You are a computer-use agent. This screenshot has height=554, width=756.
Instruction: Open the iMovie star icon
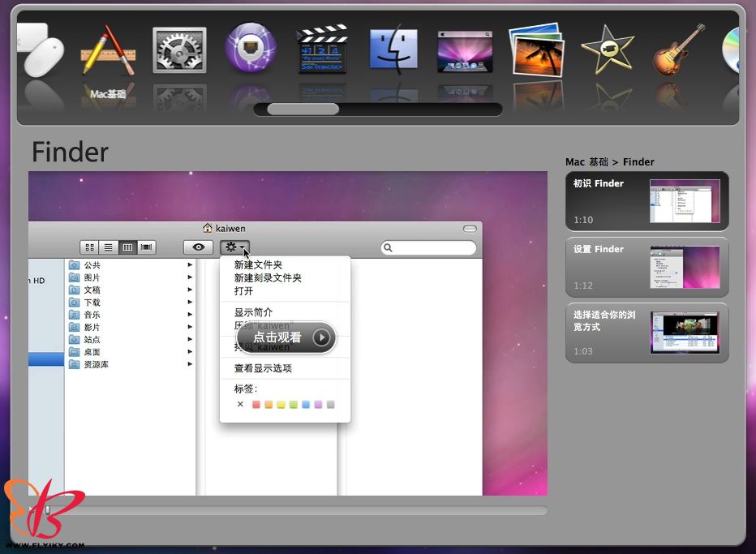pyautogui.click(x=608, y=49)
